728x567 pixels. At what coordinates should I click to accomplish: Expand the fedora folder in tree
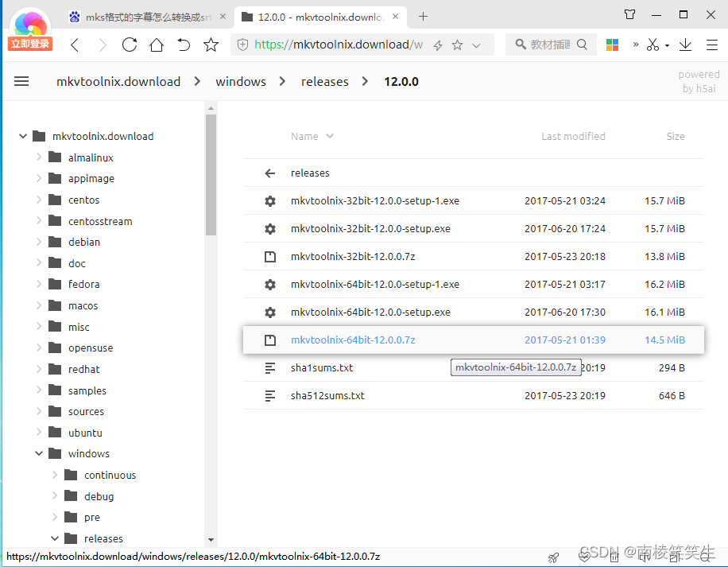click(x=39, y=284)
